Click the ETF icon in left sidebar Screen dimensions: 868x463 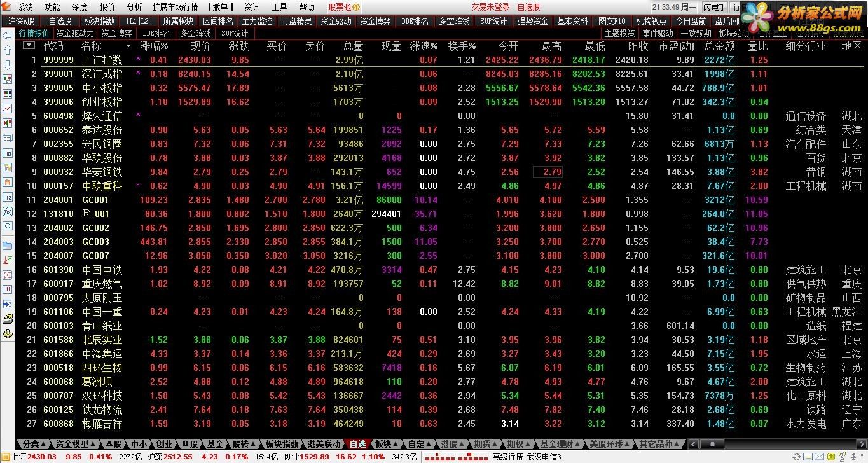(x=7, y=289)
